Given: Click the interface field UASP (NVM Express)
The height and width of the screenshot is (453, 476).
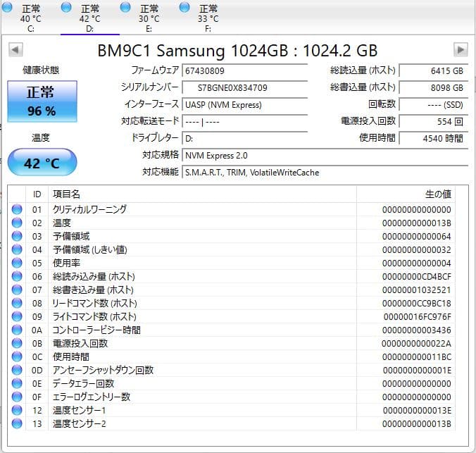Looking at the screenshot, I should click(244, 105).
